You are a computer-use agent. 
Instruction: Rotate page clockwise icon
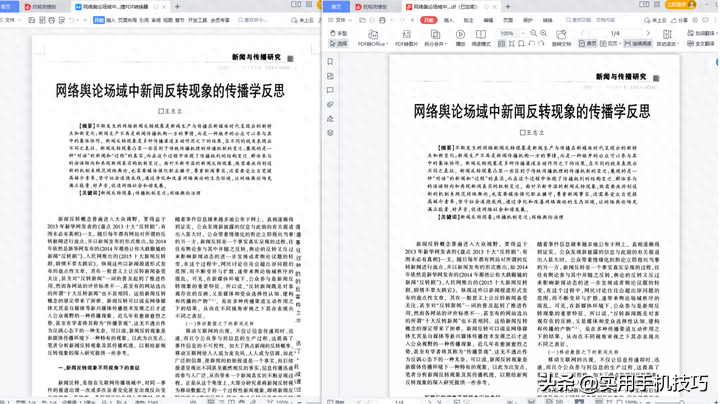click(x=541, y=44)
